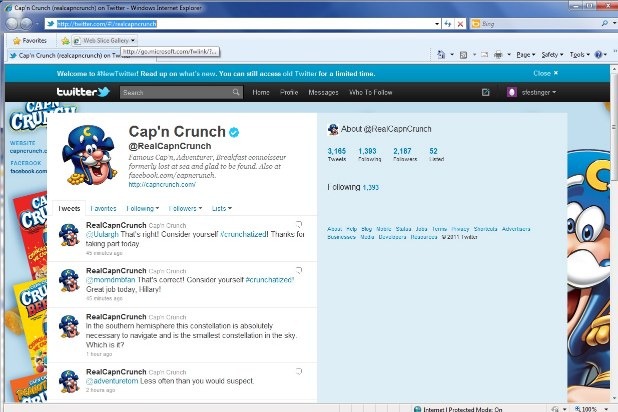Click the compose new tweet icon
Image resolution: width=618 pixels, height=412 pixels.
click(485, 92)
